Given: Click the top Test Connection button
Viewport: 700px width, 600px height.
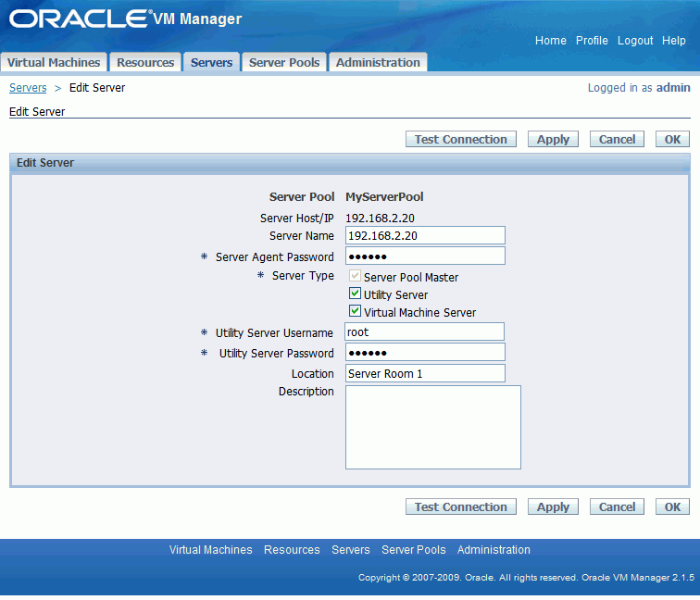Looking at the screenshot, I should tap(461, 139).
